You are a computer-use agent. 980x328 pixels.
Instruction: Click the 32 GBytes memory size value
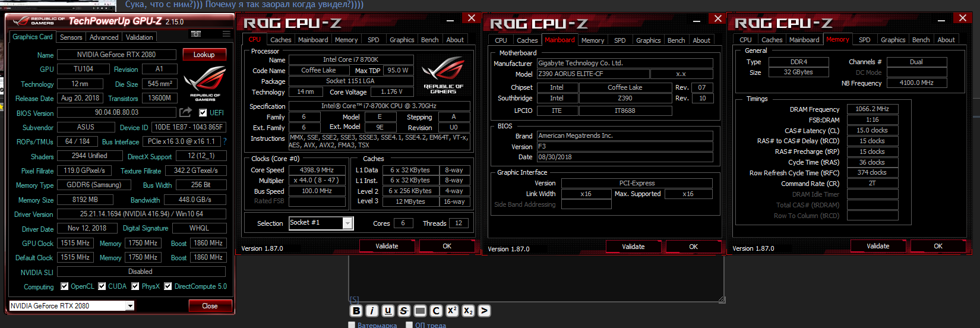point(798,72)
